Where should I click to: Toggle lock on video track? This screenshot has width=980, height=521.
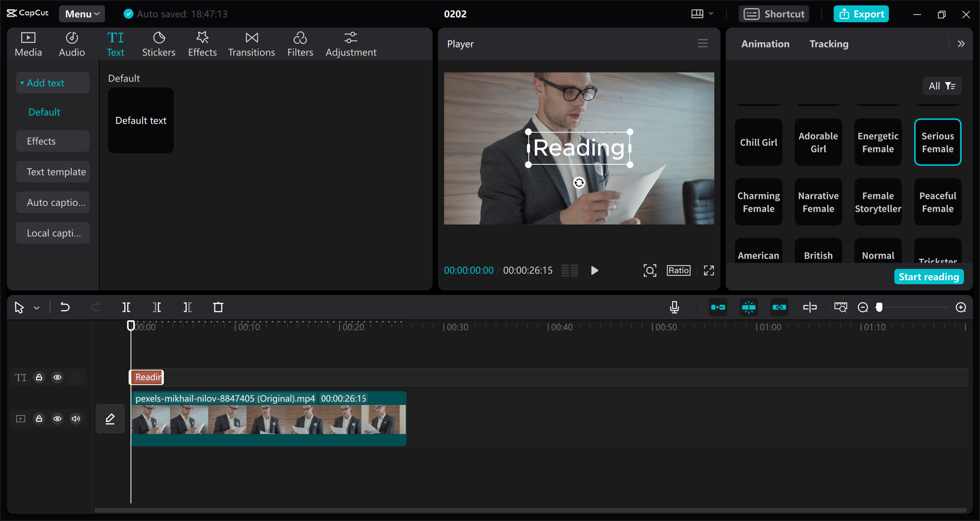pos(39,418)
